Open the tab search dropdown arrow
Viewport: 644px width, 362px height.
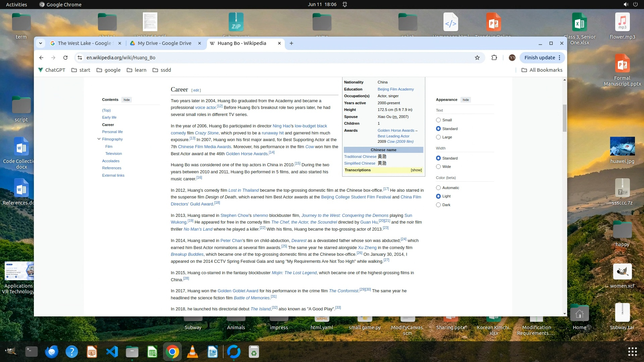click(x=41, y=43)
